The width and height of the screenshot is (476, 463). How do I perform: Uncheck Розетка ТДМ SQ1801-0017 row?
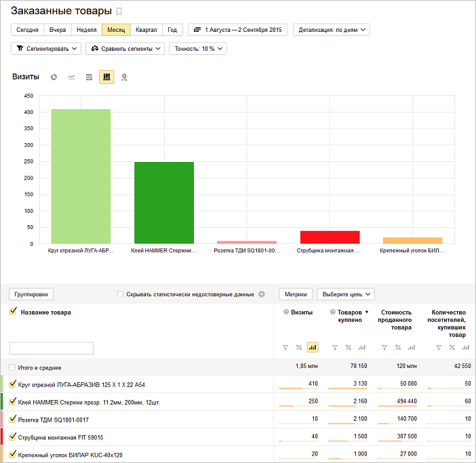pyautogui.click(x=12, y=420)
